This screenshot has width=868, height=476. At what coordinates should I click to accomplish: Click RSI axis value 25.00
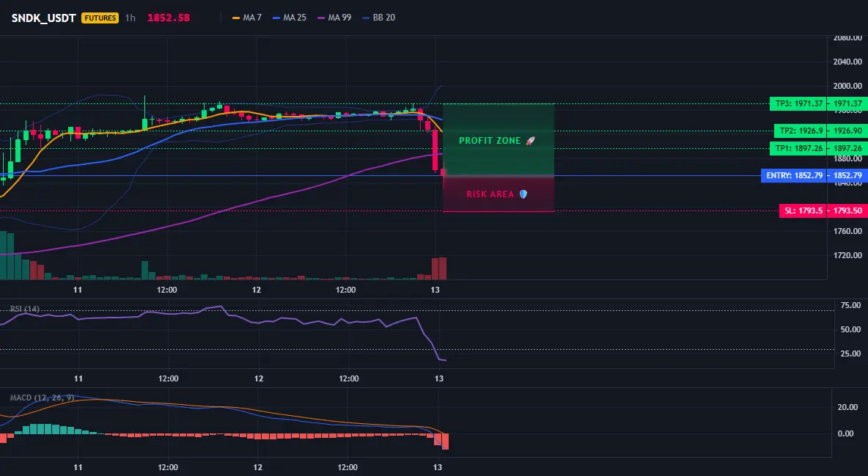[x=850, y=354]
